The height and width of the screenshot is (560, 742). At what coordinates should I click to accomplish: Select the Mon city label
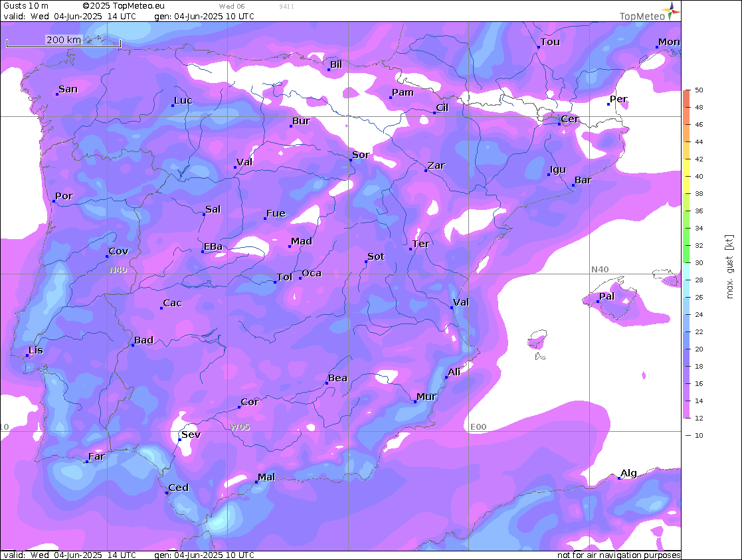(x=669, y=42)
